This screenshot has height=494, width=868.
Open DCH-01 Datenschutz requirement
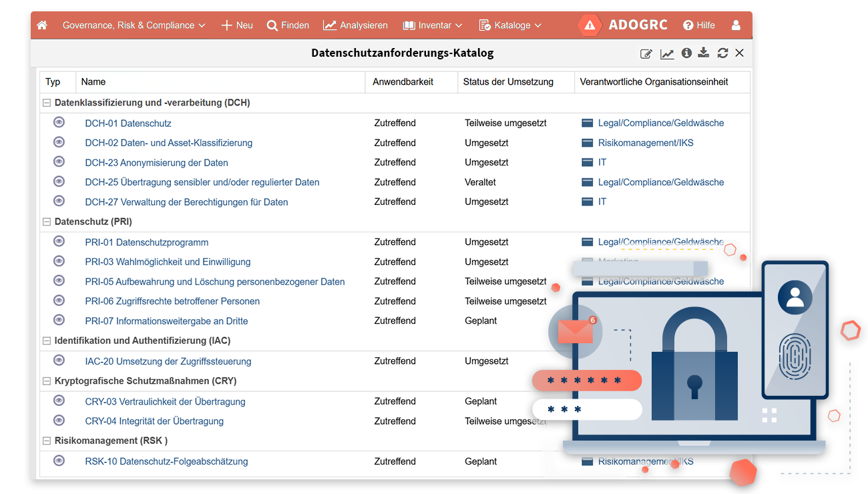point(128,123)
